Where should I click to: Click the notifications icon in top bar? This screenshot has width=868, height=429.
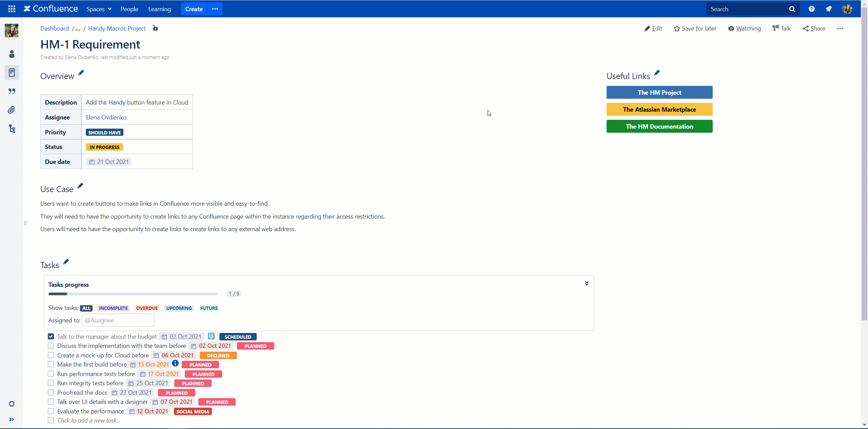tap(829, 9)
